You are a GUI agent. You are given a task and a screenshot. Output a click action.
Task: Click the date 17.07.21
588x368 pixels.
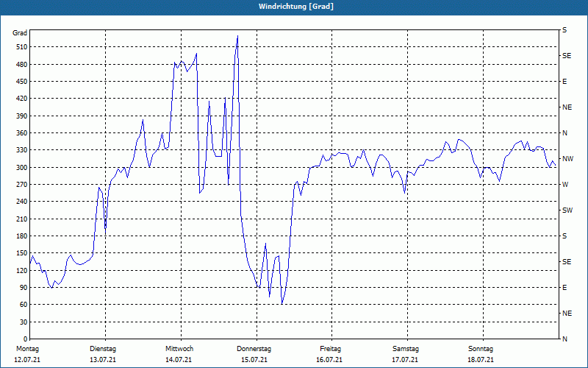click(405, 360)
